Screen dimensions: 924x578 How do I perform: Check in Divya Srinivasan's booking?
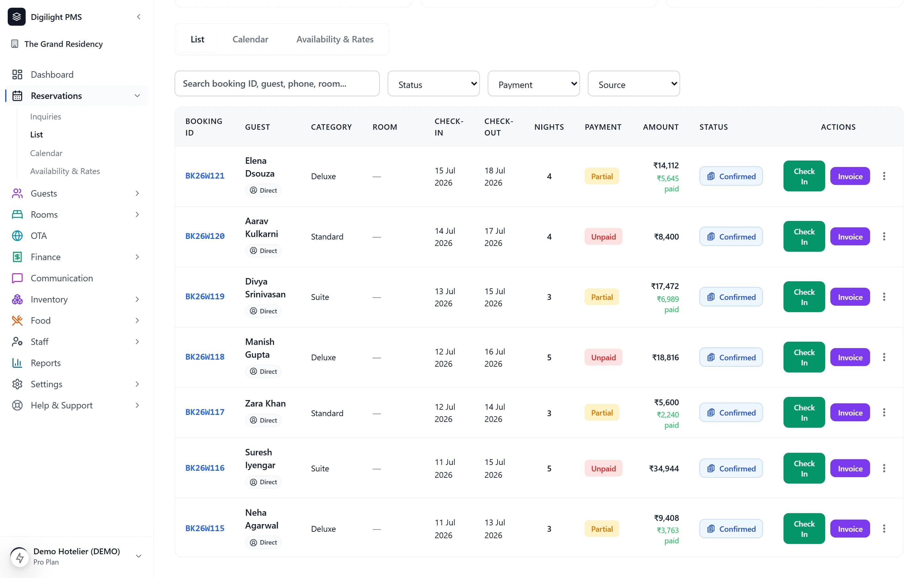click(804, 297)
